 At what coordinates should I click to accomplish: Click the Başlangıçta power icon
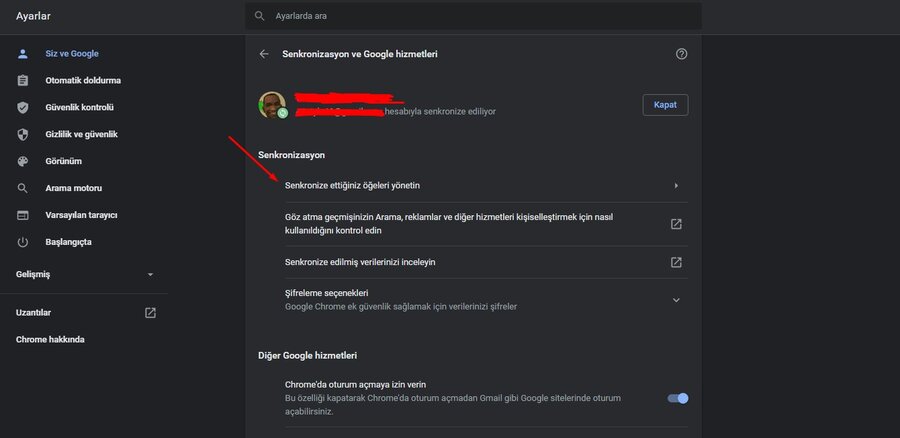23,242
